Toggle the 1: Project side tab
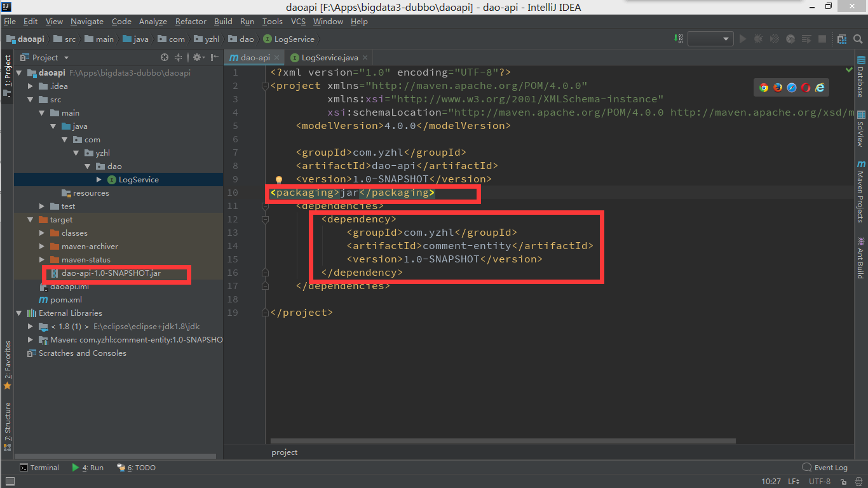Image resolution: width=868 pixels, height=488 pixels. pyautogui.click(x=7, y=77)
